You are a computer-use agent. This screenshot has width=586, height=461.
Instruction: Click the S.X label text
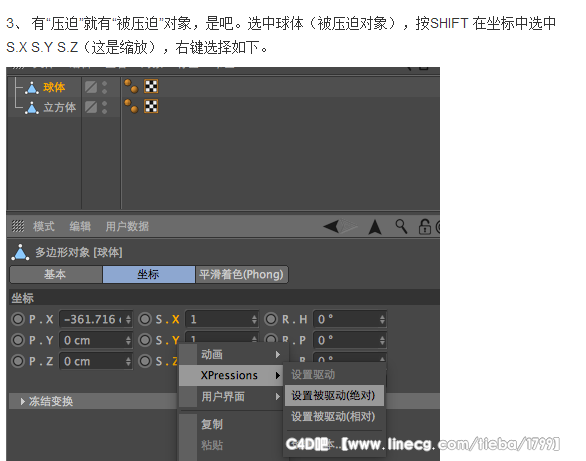click(x=168, y=319)
